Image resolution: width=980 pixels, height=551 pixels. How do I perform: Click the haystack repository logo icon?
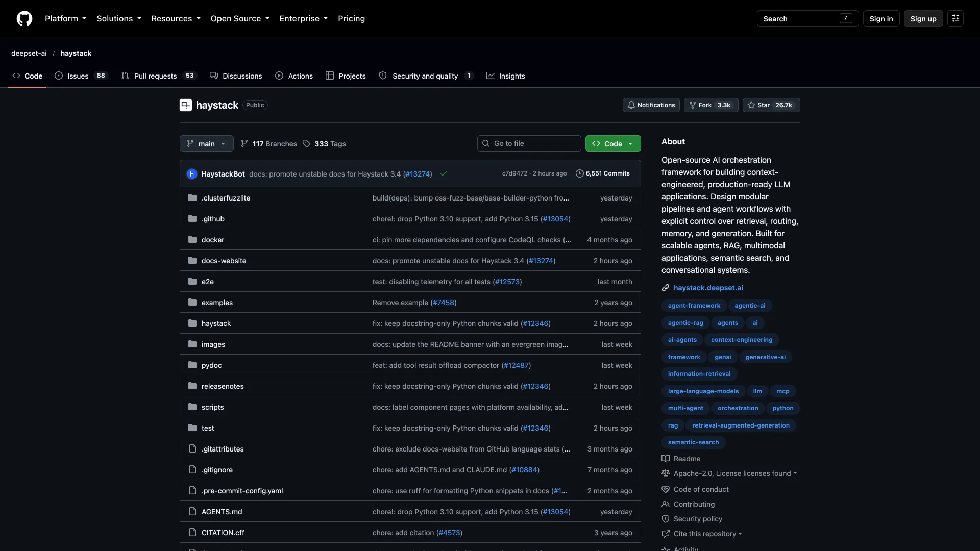click(186, 105)
